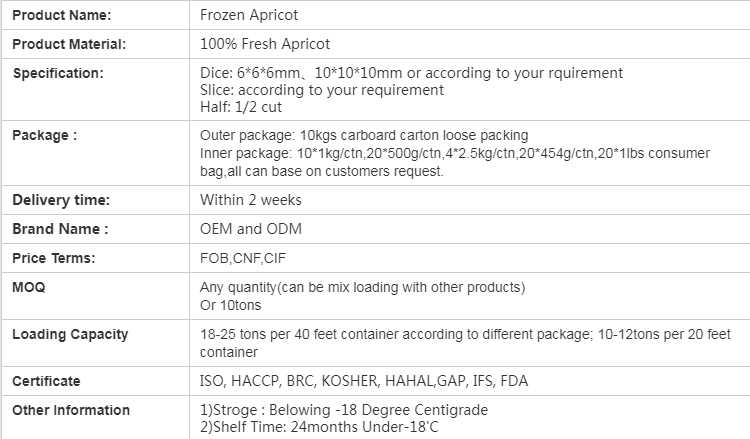This screenshot has width=750, height=439.
Task: Click the "Product Name:" label cell
Action: coord(62,16)
